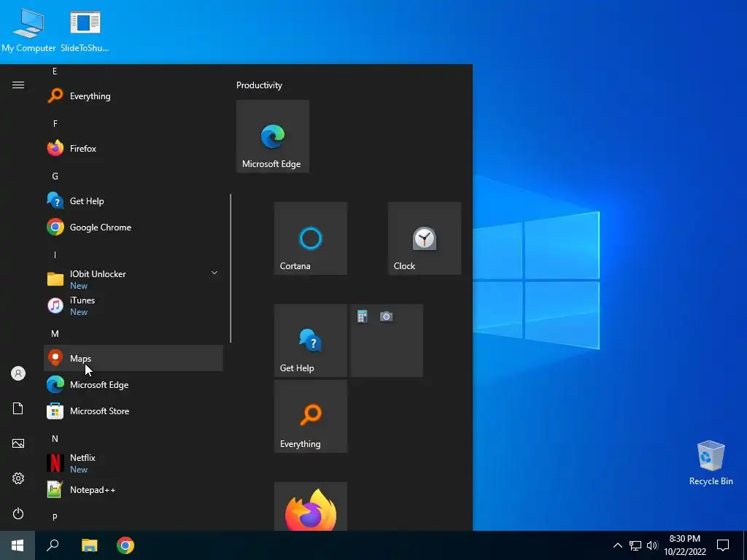Click the Start button on taskbar

[18, 545]
